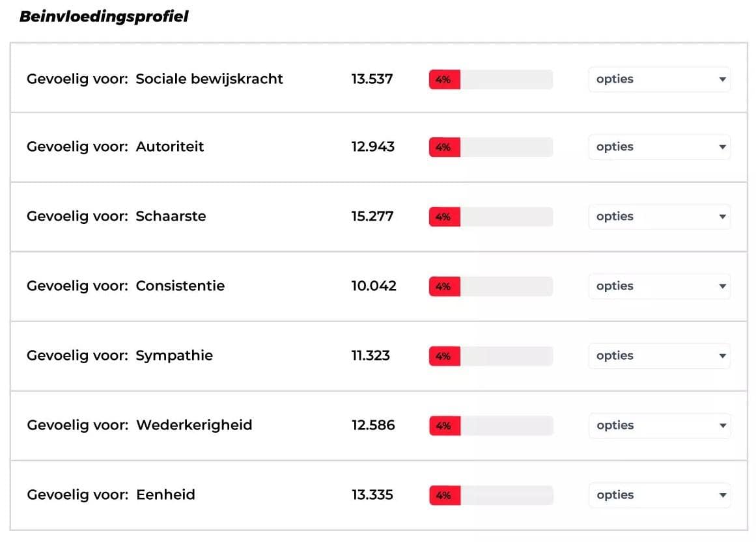Image resolution: width=756 pixels, height=542 pixels.
Task: Open the opties dropdown for Autoriteit
Action: point(659,147)
